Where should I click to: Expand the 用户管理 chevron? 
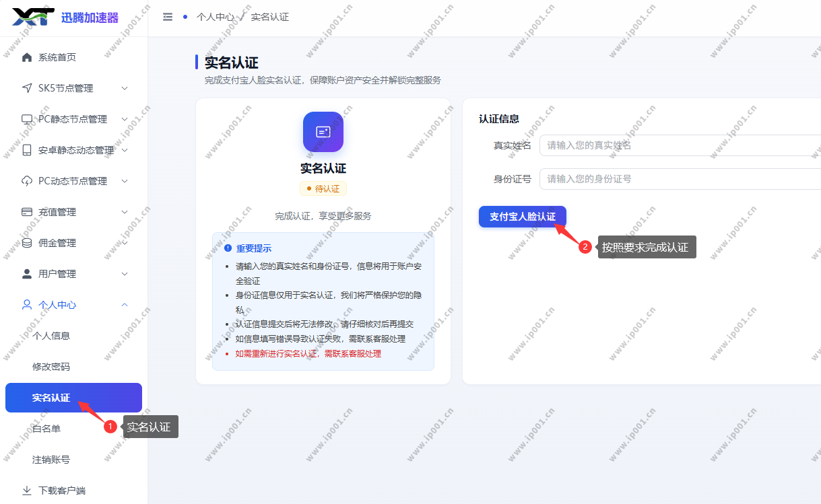point(125,274)
